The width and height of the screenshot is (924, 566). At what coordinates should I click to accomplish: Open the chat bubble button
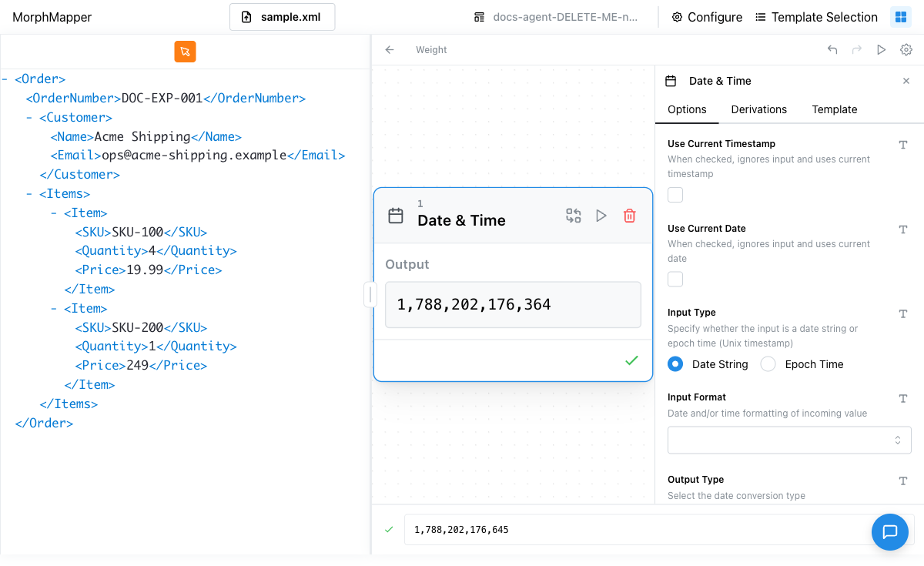pos(890,532)
